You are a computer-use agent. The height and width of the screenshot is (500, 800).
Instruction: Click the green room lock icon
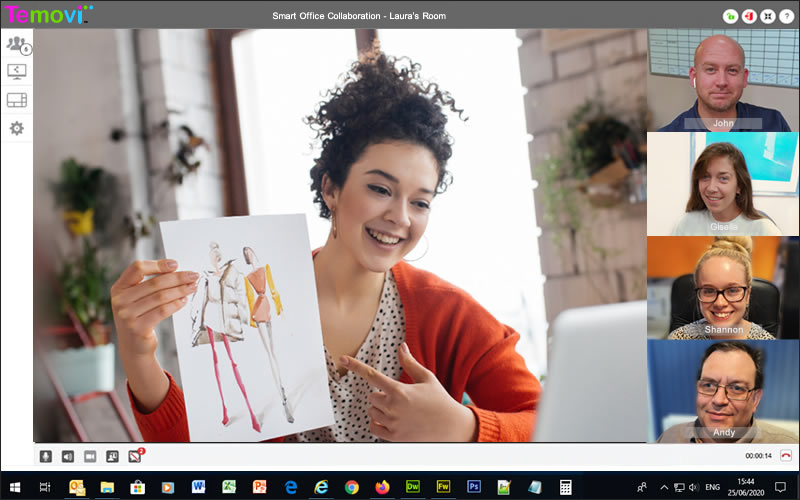tap(730, 16)
